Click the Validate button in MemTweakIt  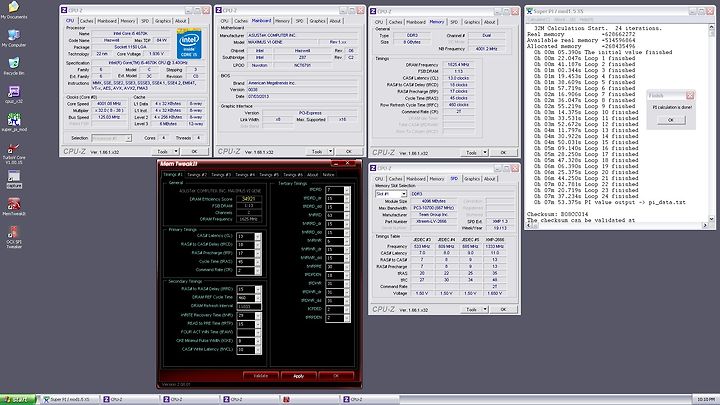(261, 376)
